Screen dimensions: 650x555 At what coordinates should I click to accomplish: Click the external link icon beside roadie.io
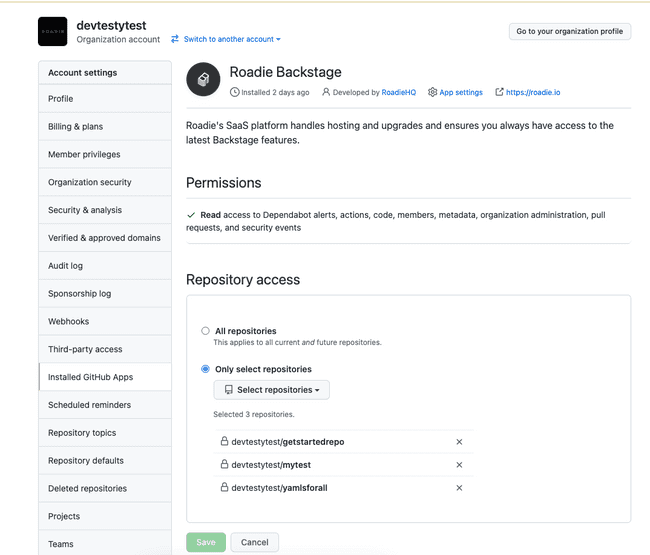click(x=499, y=92)
